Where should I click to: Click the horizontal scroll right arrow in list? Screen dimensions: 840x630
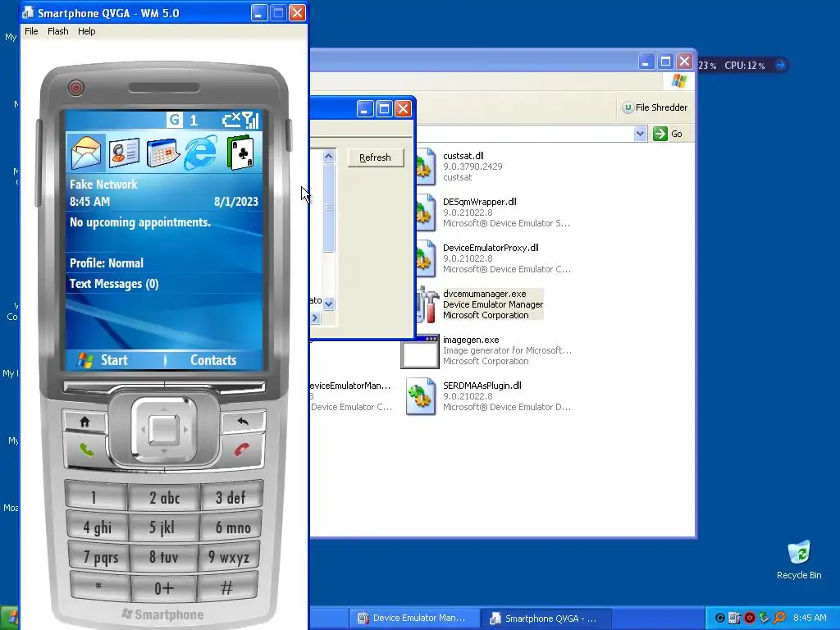[x=315, y=317]
